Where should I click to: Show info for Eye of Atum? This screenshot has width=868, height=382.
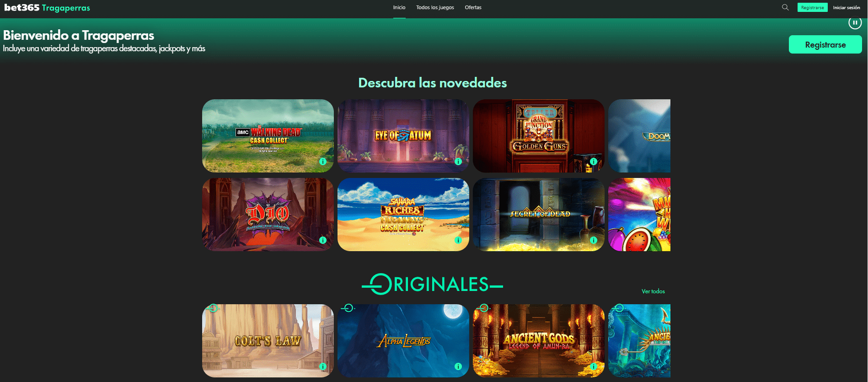click(458, 161)
